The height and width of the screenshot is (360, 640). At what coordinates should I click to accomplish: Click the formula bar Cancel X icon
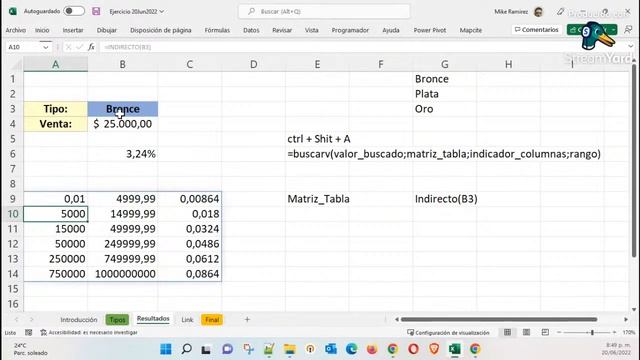pos(68,47)
